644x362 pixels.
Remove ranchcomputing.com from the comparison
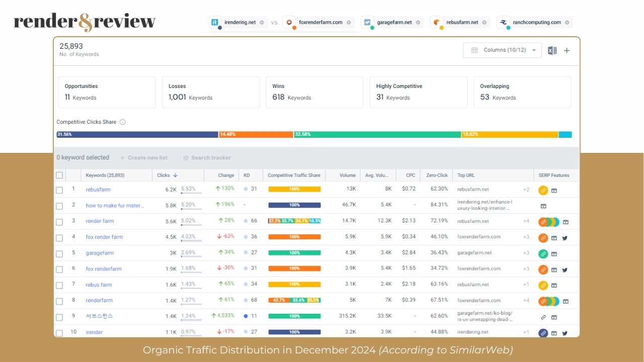tap(567, 22)
